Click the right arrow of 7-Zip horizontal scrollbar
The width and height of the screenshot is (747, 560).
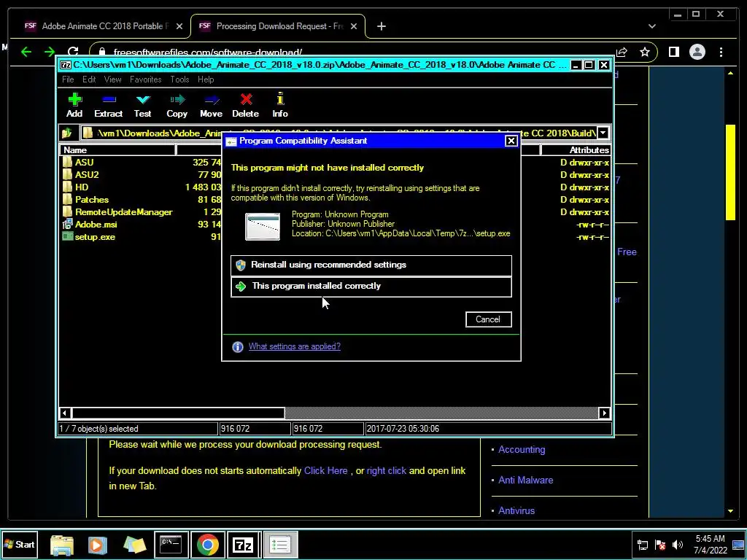604,413
